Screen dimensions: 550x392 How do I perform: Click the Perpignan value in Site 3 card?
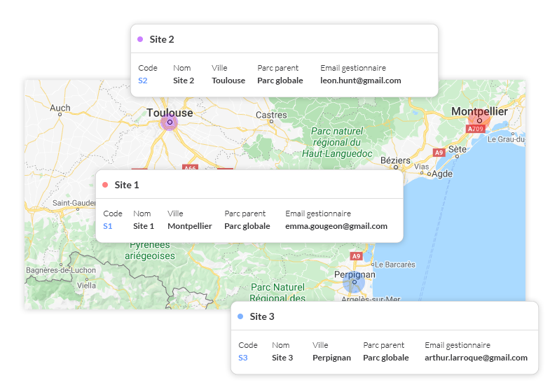pyautogui.click(x=331, y=358)
